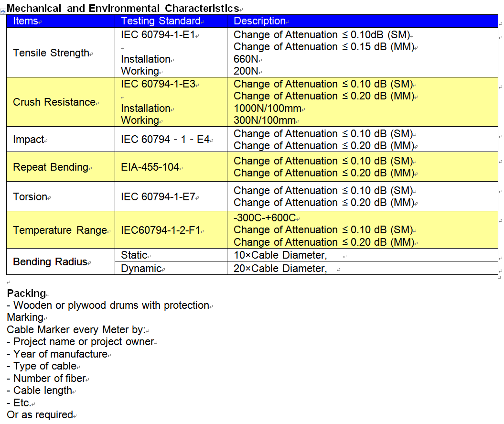Click the '20×Cable Diameter' text

click(x=280, y=269)
